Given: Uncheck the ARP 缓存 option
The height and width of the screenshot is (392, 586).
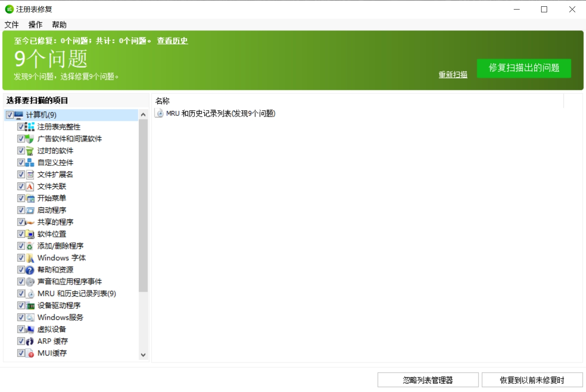Looking at the screenshot, I should pos(21,341).
